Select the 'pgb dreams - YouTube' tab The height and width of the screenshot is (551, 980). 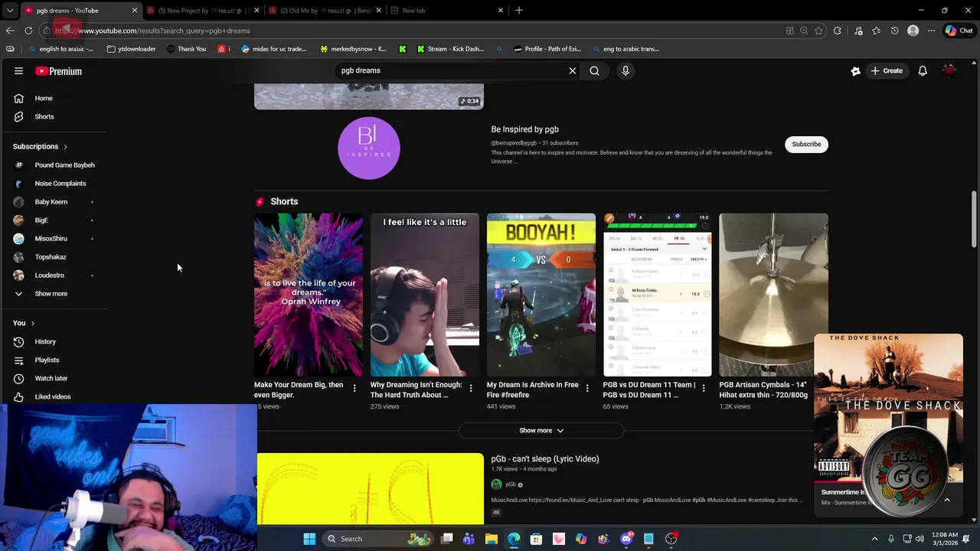(x=80, y=11)
